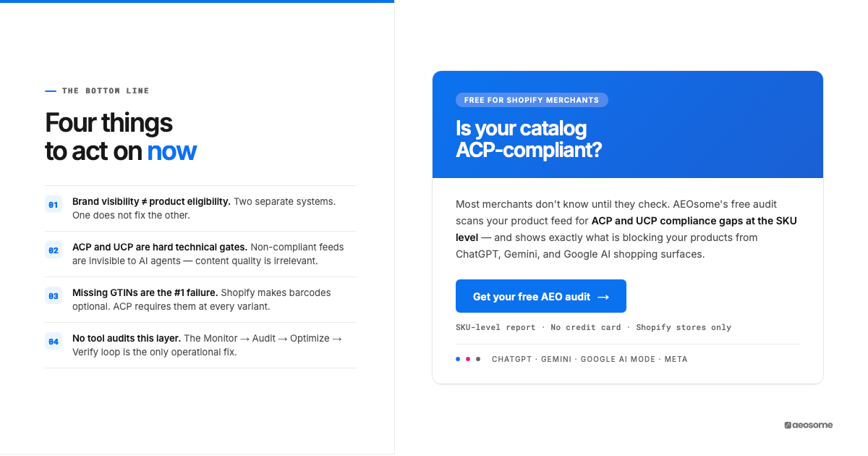Click the 01 number badge
The image size is (868, 456).
pyautogui.click(x=54, y=205)
